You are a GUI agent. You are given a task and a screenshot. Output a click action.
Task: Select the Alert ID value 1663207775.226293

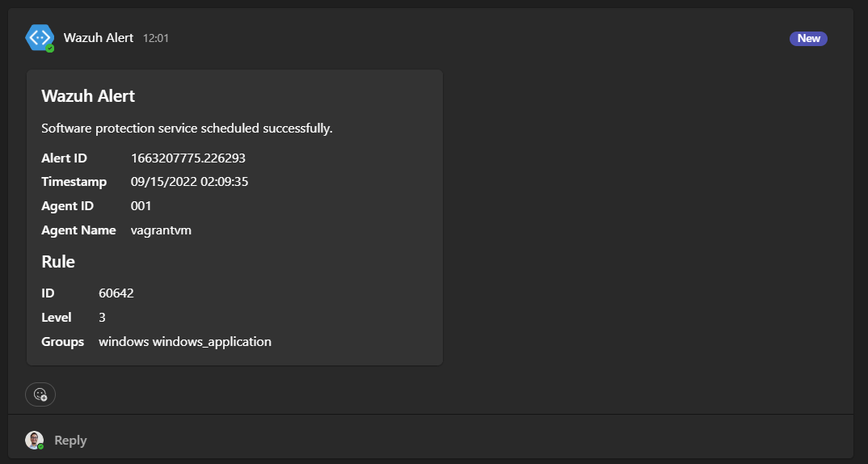point(188,158)
